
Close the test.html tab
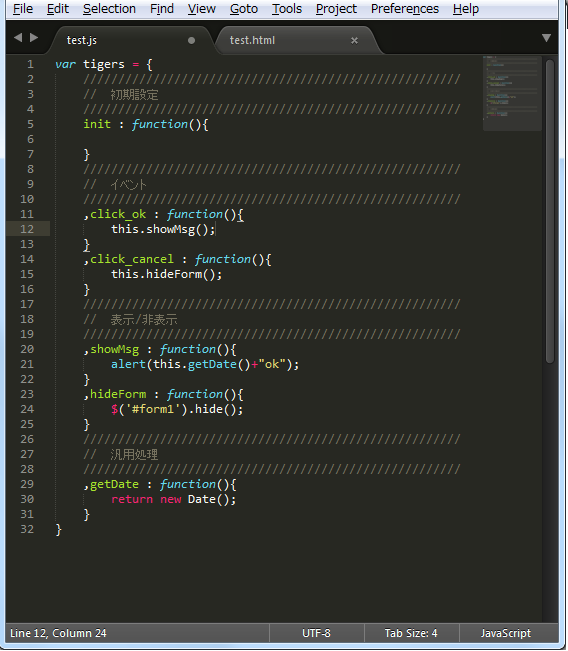coord(354,40)
